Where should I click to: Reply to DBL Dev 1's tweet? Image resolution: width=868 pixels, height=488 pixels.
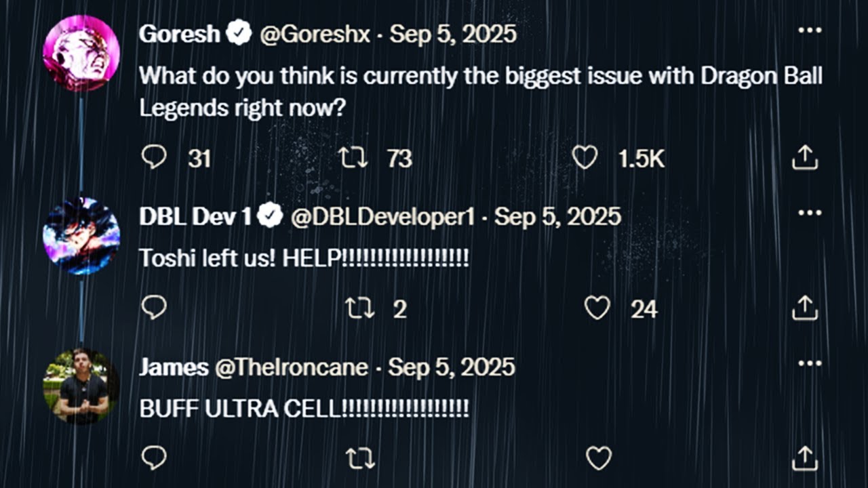[154, 308]
